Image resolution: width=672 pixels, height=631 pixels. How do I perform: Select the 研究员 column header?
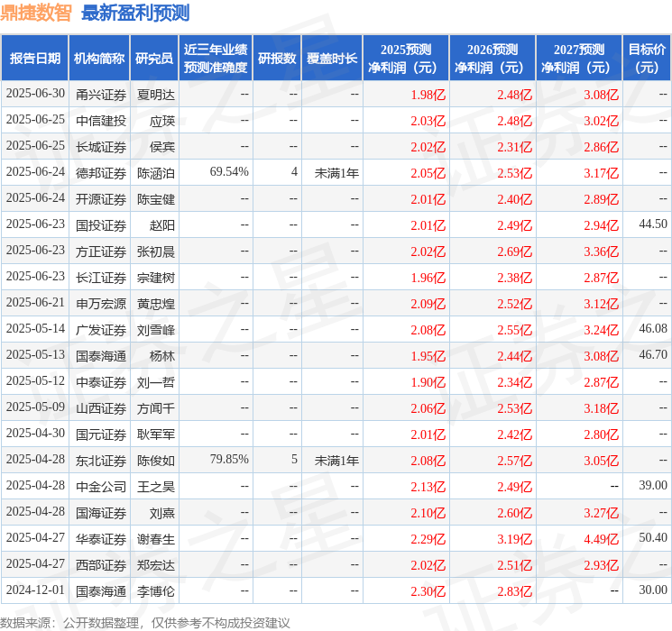154,59
